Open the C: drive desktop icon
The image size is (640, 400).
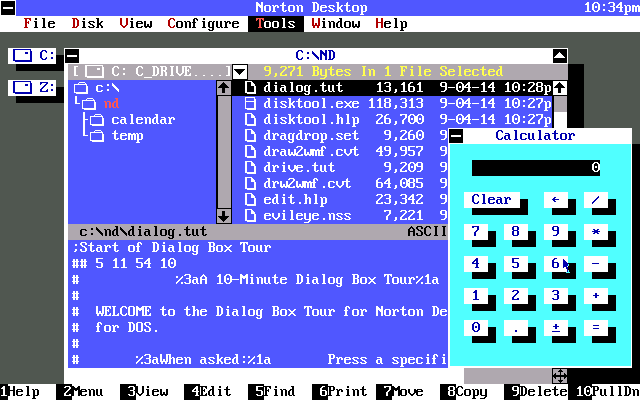pyautogui.click(x=31, y=56)
